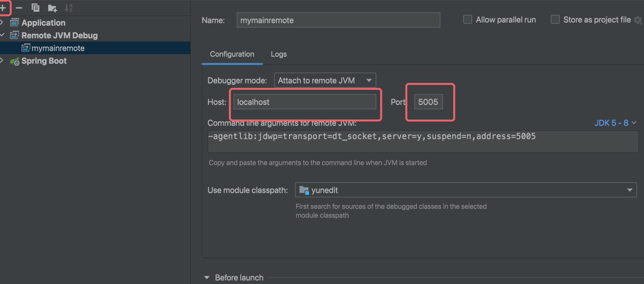This screenshot has width=644, height=284.
Task: Click the Remote JVM Debug type icon
Action: click(x=14, y=35)
